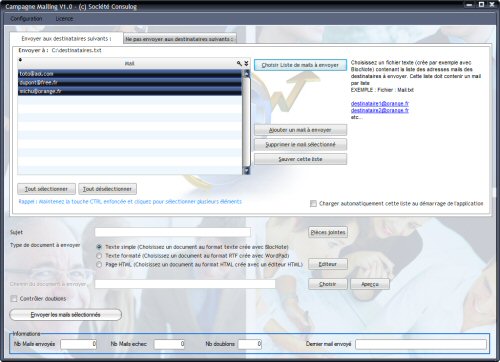Toggle 'Contrôler doublons' checkbox
The width and height of the screenshot is (500, 362).
(14, 299)
